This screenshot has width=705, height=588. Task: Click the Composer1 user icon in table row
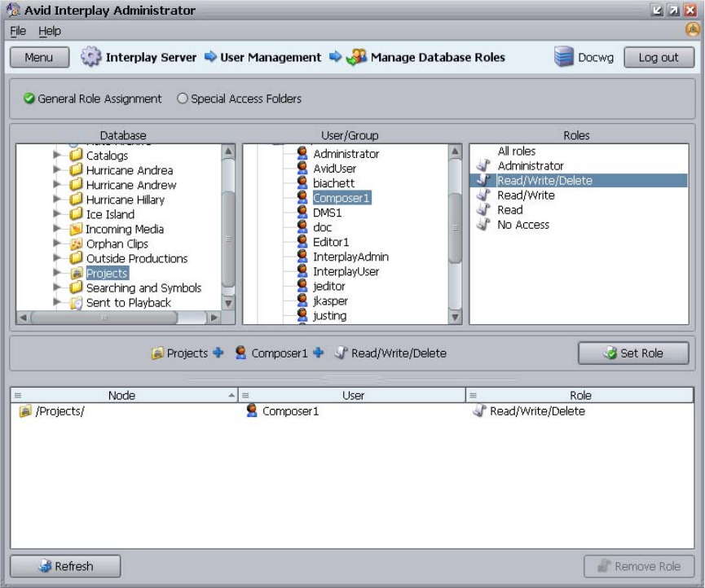[252, 410]
